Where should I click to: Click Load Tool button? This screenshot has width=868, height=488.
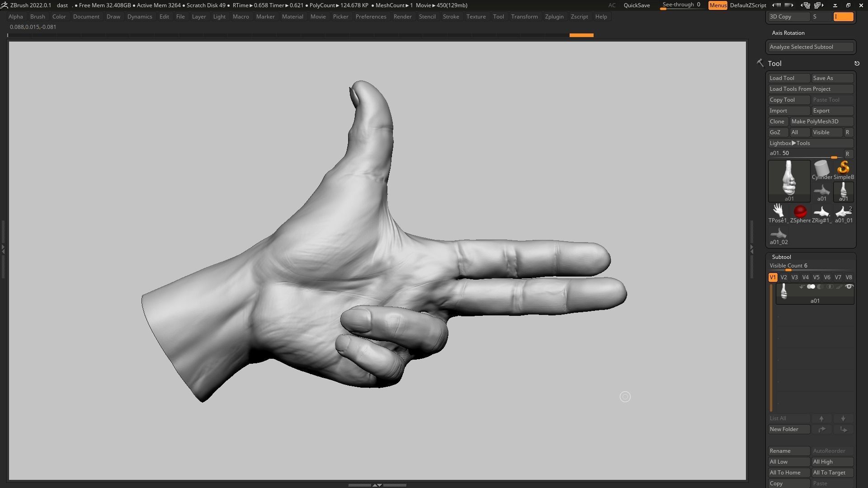(x=789, y=78)
